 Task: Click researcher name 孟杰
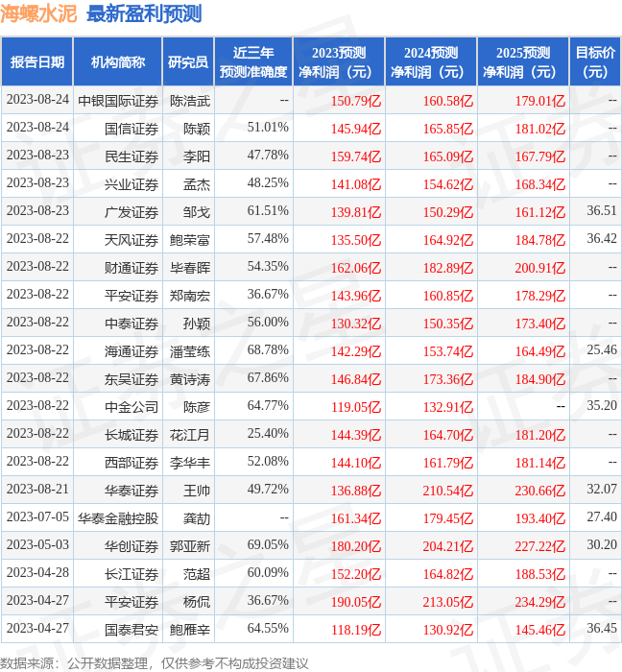coord(197,184)
